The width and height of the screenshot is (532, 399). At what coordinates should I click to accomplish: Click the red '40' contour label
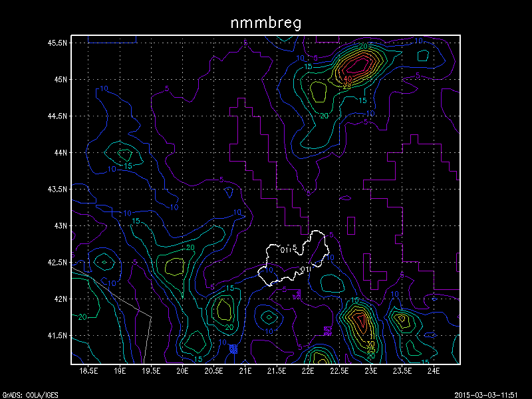click(348, 79)
